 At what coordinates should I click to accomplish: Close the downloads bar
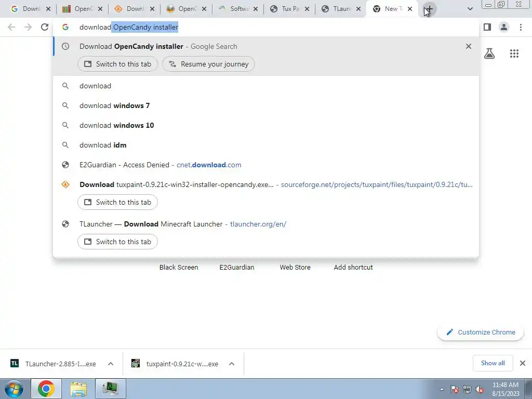click(523, 363)
